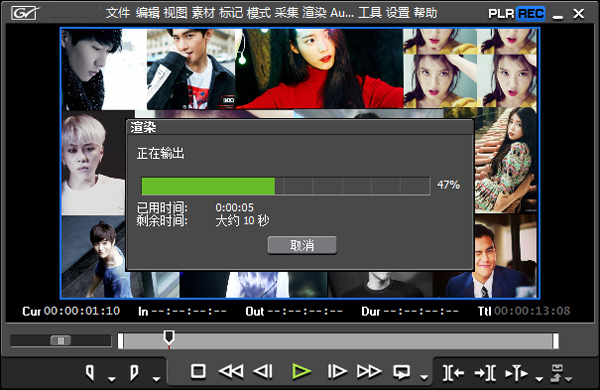Screen dimensions: 600x390
Task: Set the In point
Action: tap(90, 372)
